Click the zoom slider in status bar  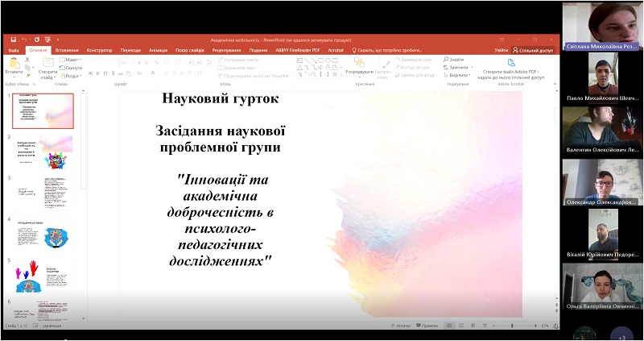[x=515, y=326]
